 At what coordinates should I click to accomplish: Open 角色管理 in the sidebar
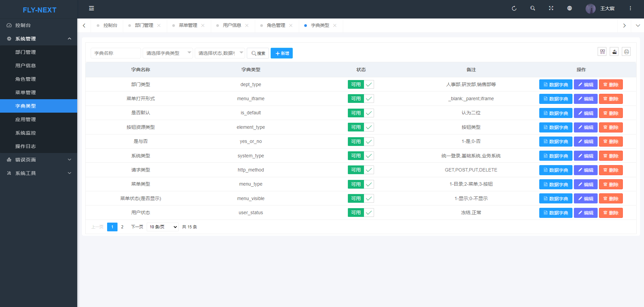pyautogui.click(x=26, y=79)
